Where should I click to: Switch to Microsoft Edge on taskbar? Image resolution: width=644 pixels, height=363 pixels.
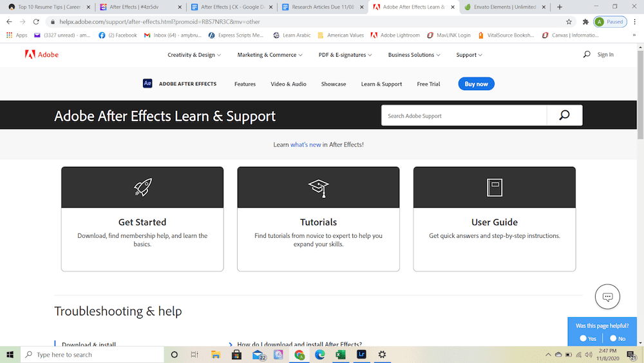point(320,355)
